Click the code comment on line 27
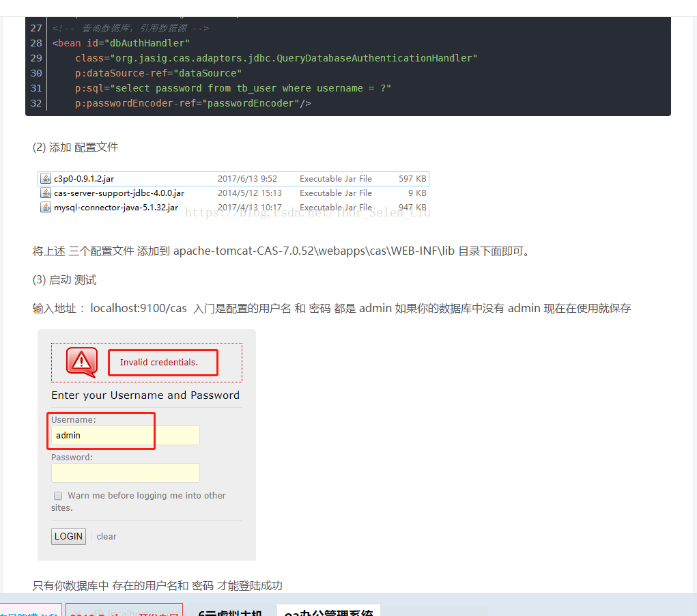This screenshot has height=616, width=697. pos(130,28)
